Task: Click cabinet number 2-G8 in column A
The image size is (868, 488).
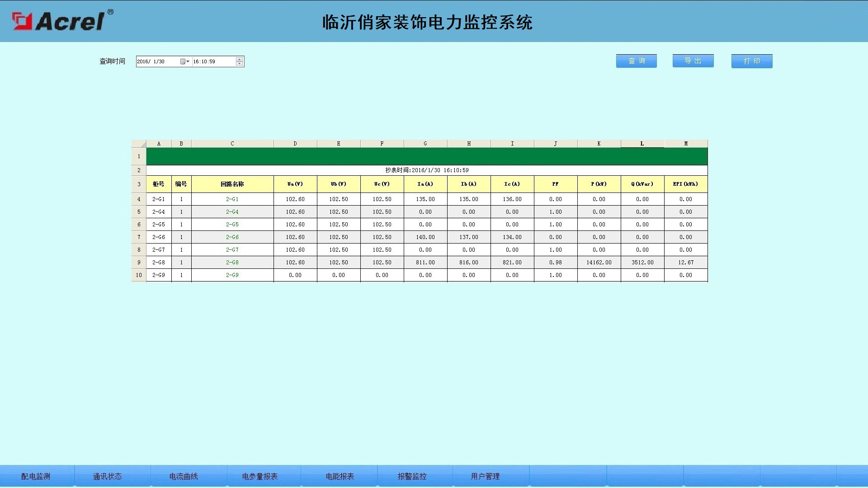Action: [159, 263]
